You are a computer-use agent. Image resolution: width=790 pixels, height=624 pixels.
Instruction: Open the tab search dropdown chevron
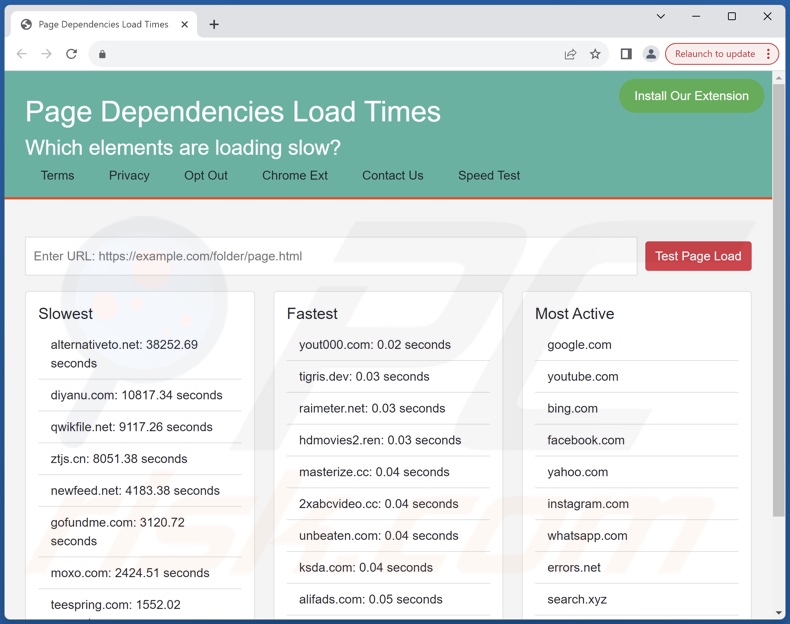pos(661,16)
